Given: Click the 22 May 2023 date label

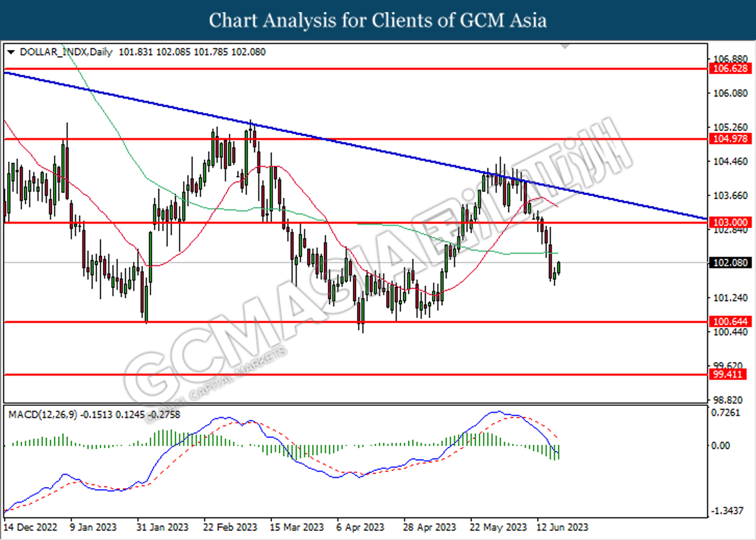Looking at the screenshot, I should 498,527.
